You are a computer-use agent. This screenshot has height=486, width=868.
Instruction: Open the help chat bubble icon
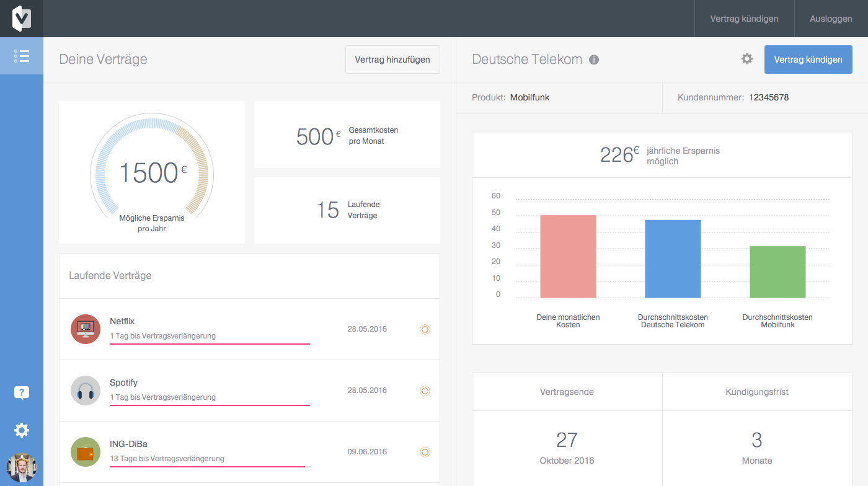(x=22, y=393)
